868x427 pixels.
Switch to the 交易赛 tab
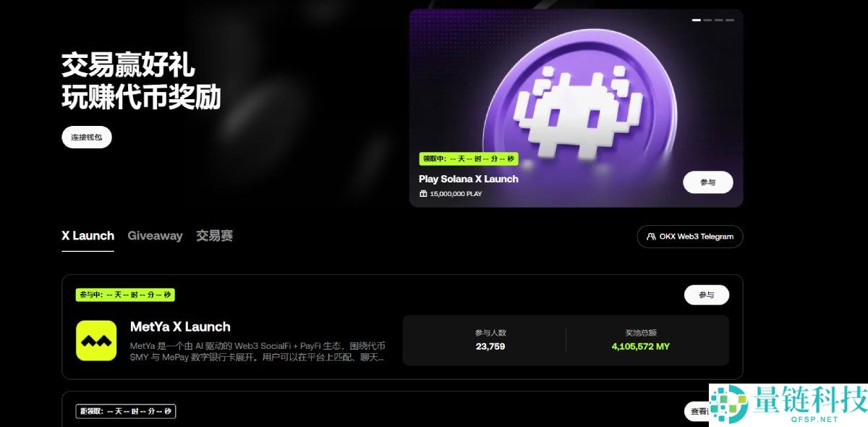pos(213,235)
